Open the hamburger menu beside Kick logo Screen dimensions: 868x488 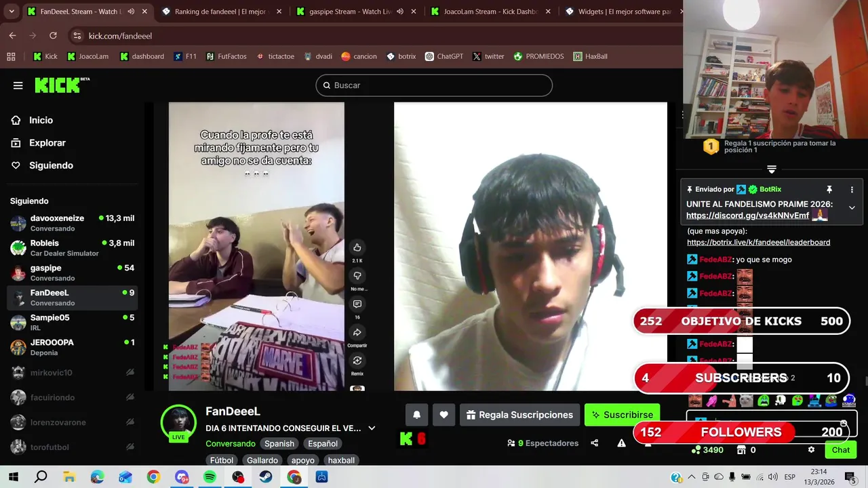coord(18,85)
